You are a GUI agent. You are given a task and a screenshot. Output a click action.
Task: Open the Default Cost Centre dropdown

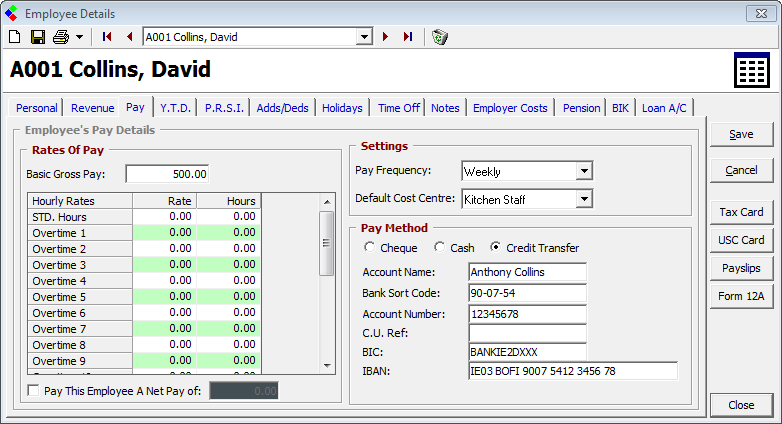[584, 199]
